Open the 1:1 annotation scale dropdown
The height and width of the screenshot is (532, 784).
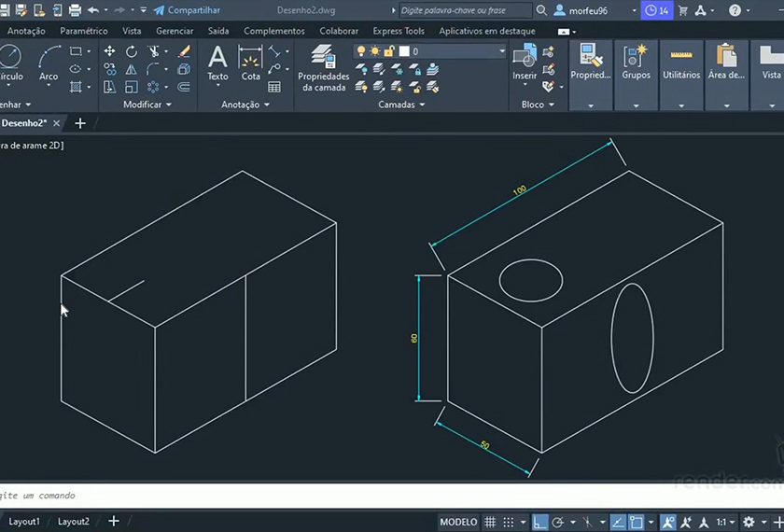(x=725, y=523)
